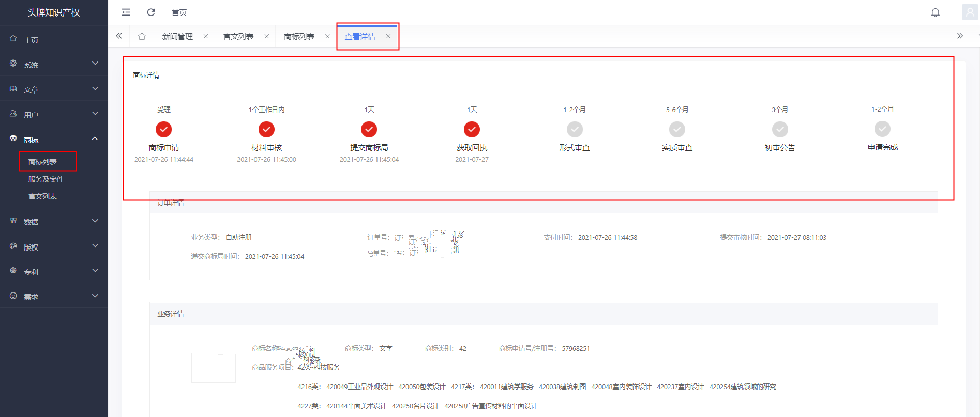Click the 商标详情 section header

146,75
